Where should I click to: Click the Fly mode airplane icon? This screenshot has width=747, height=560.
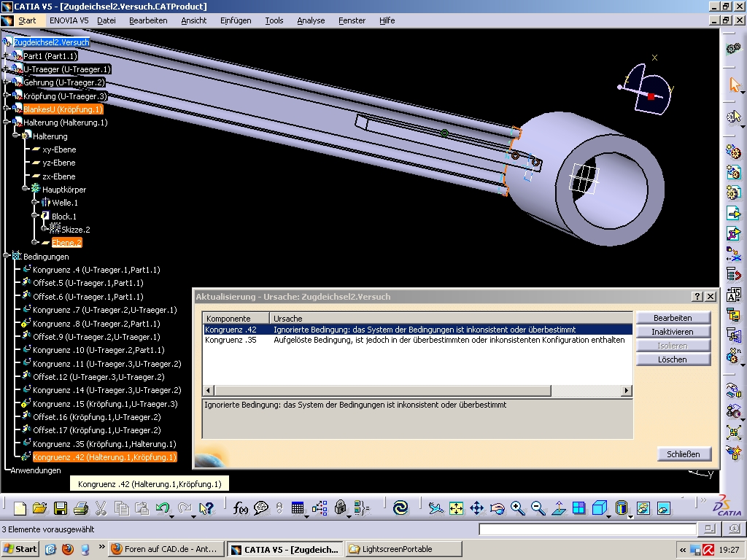pyautogui.click(x=435, y=508)
